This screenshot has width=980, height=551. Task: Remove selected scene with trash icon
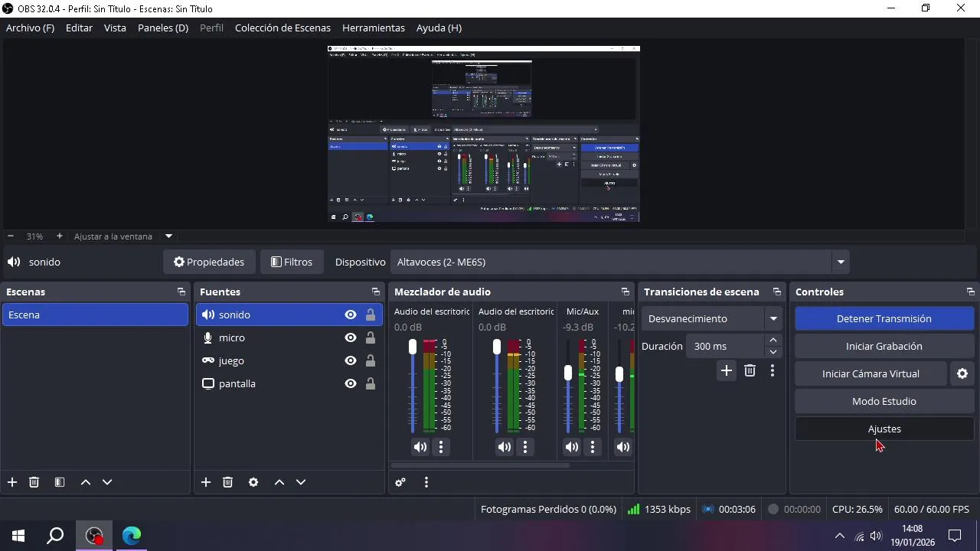[34, 482]
